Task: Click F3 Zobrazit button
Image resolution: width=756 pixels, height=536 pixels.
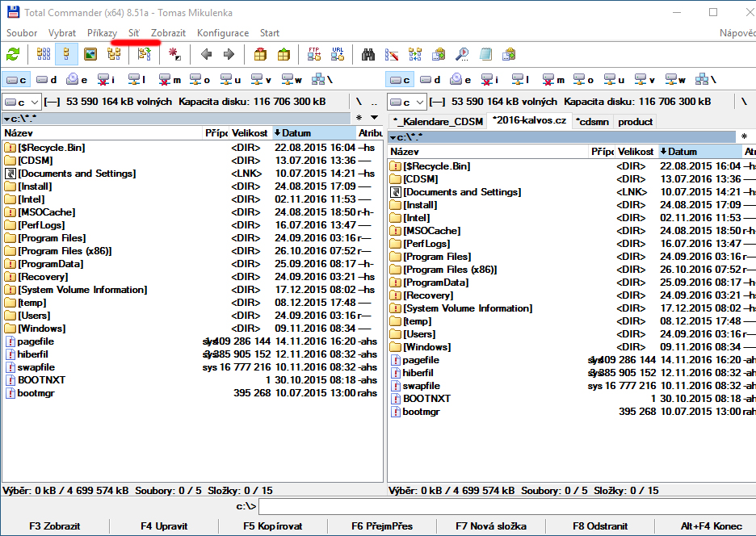Action: click(54, 526)
